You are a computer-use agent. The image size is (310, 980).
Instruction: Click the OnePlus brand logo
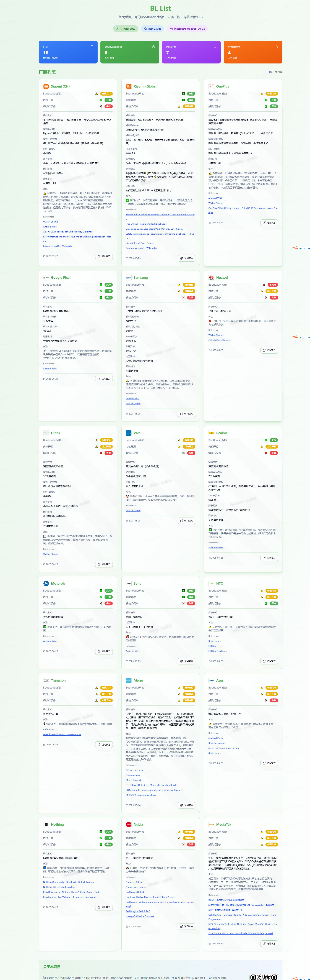click(211, 86)
